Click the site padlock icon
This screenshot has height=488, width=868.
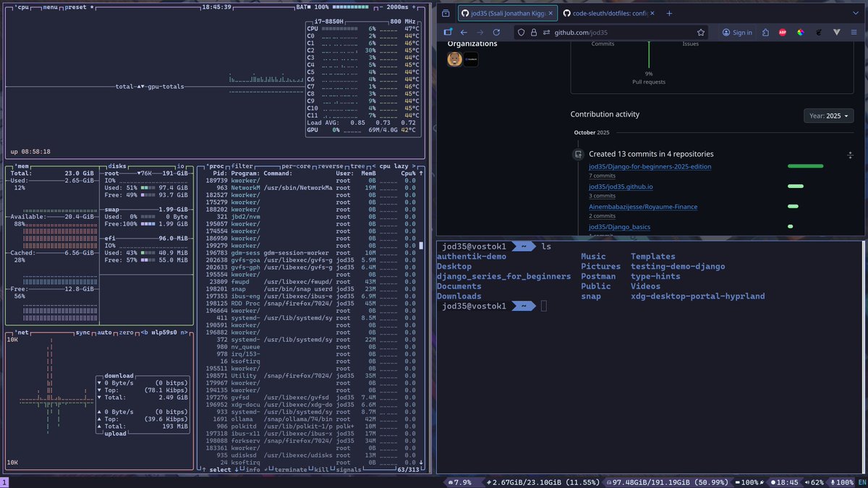[x=533, y=32]
